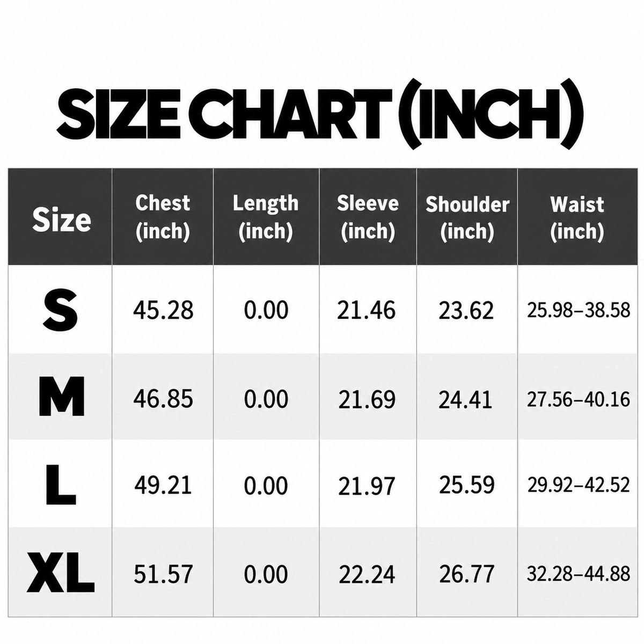
Task: Click waist range 32.28–44.88
Action: pyautogui.click(x=579, y=574)
